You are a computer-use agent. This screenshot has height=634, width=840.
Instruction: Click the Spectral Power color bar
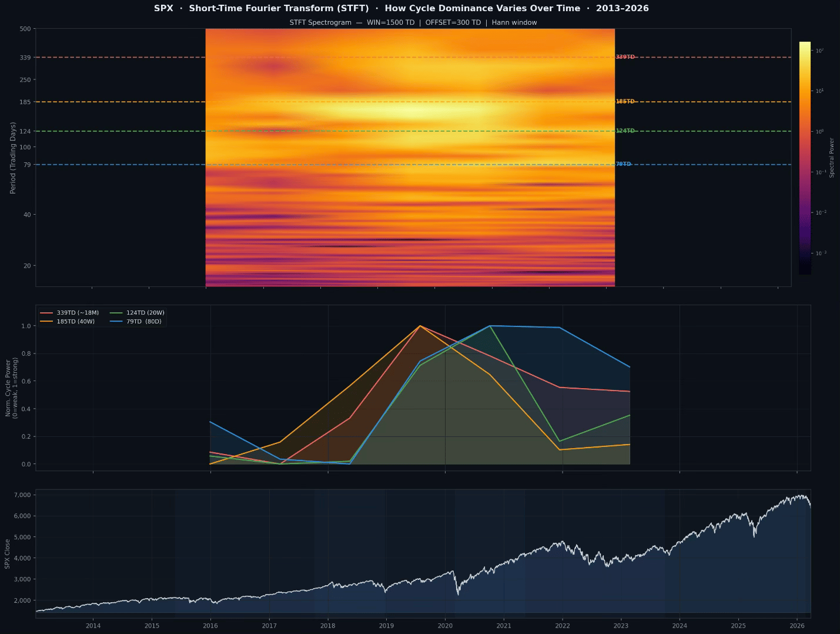coord(804,158)
